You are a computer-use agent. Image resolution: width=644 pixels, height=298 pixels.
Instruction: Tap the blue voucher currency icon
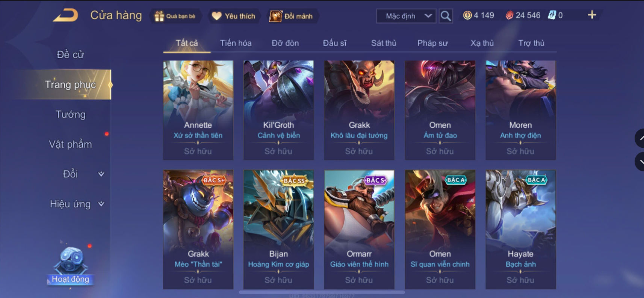(x=552, y=15)
